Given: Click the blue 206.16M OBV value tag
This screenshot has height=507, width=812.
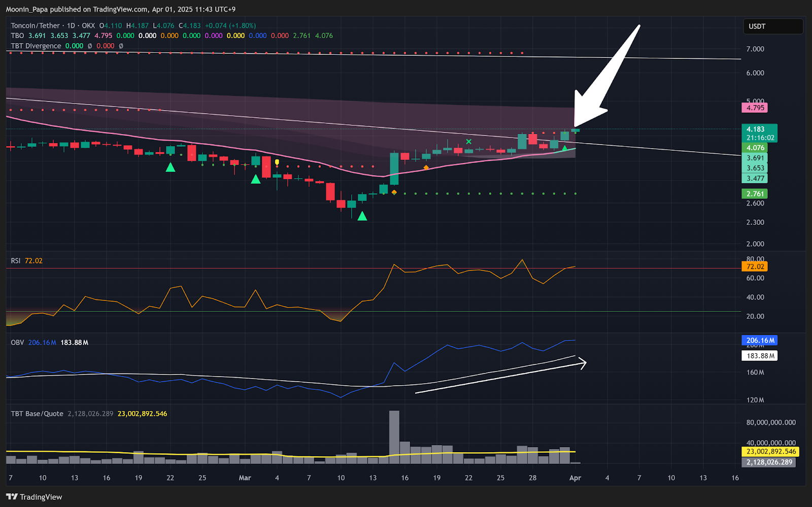Looking at the screenshot, I should click(760, 341).
